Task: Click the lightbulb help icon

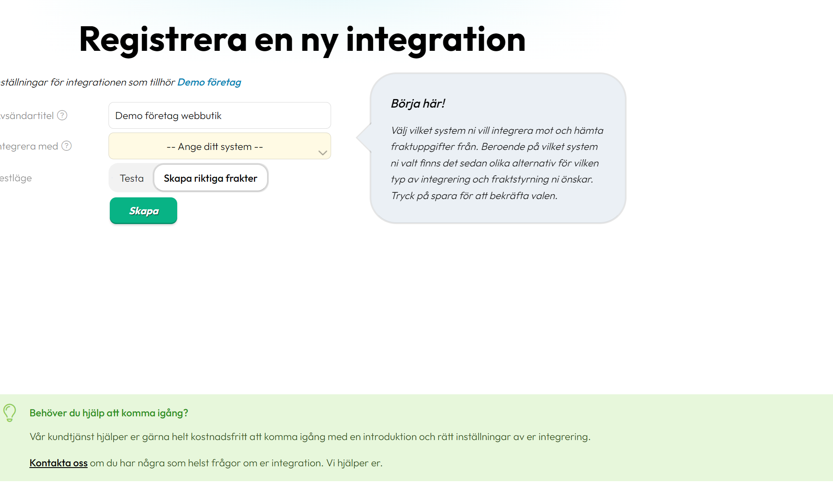Action: (9, 413)
